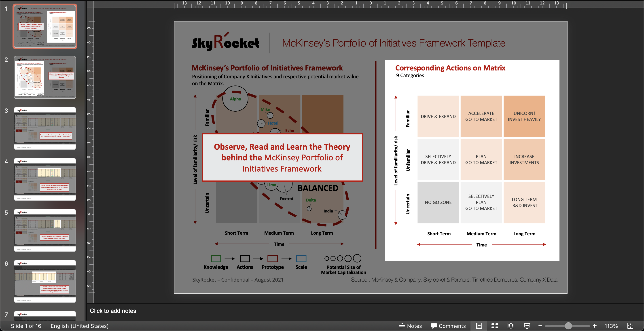Click the slide title 'McKinsey's Portfolio of Initiatives Framework Template'
Viewport: 644px width, 331px height.
(x=394, y=43)
